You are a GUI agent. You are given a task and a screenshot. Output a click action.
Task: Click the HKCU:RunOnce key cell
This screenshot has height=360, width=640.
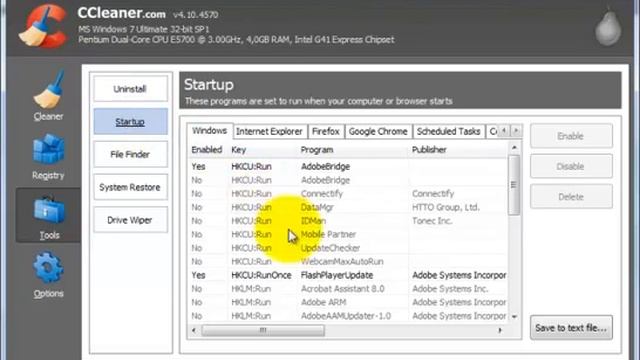click(261, 275)
